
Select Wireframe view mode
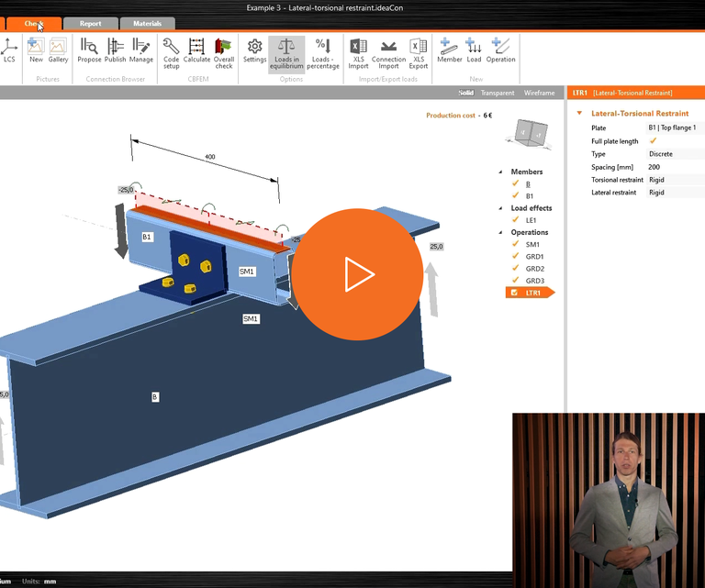click(x=539, y=93)
